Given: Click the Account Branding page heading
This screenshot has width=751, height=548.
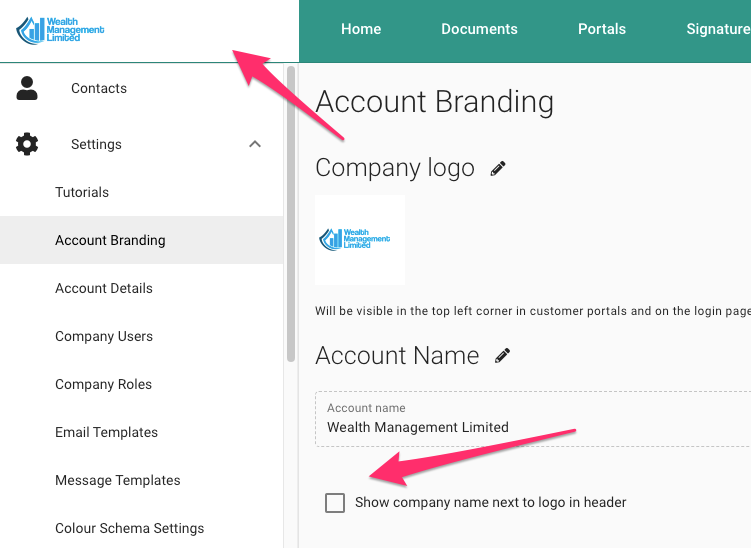Looking at the screenshot, I should 434,102.
